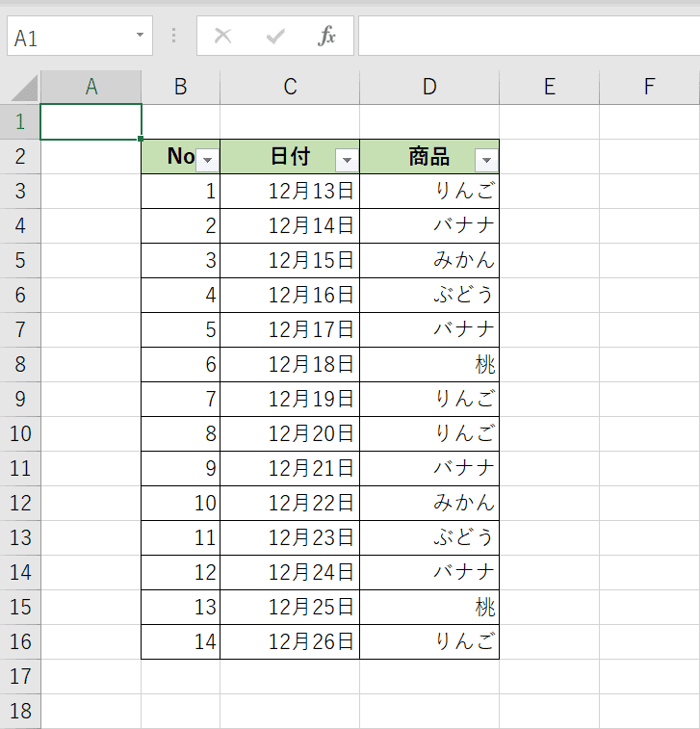Select the りんご cell in row 10
700x729 pixels.
(x=429, y=433)
